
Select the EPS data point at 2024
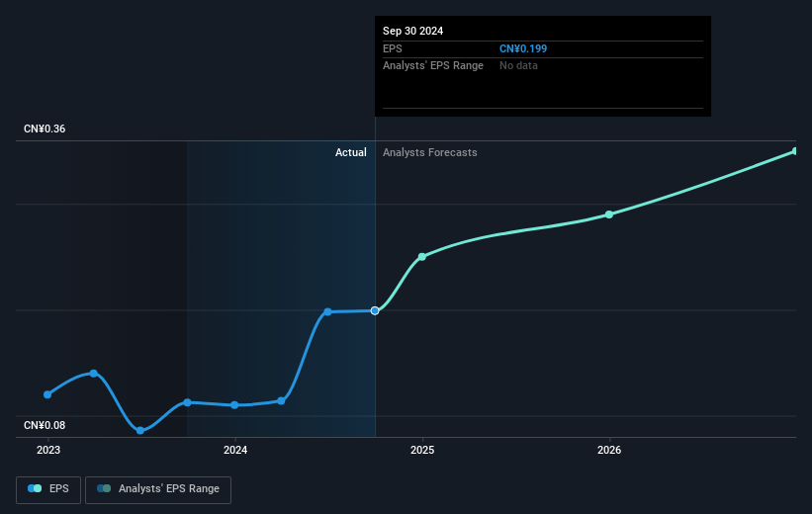[x=234, y=405]
